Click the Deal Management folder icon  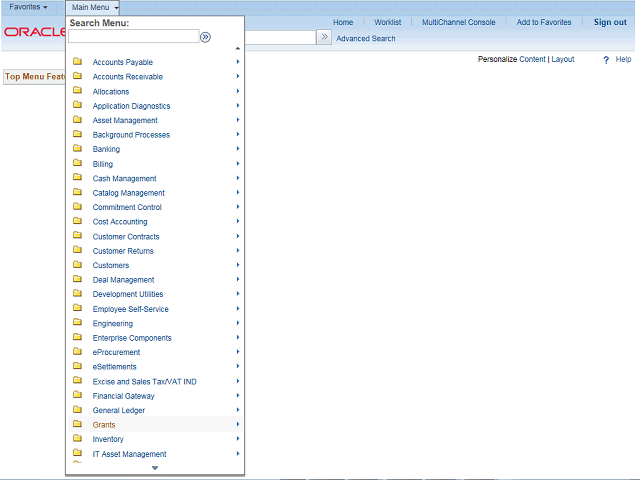point(77,279)
